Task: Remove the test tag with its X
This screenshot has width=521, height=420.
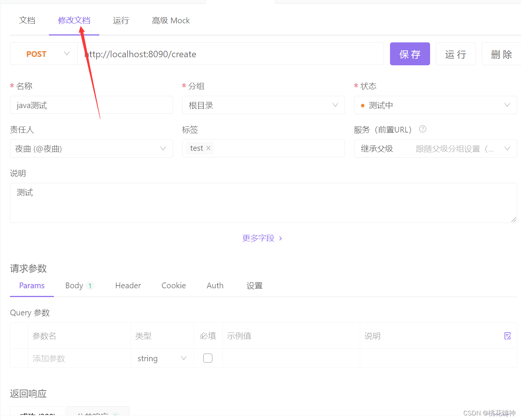Action: click(208, 148)
